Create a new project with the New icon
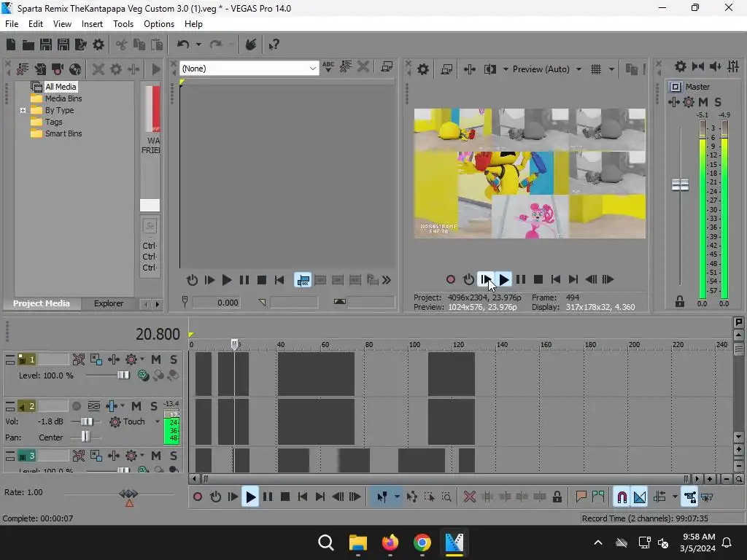747x560 pixels. 11,44
